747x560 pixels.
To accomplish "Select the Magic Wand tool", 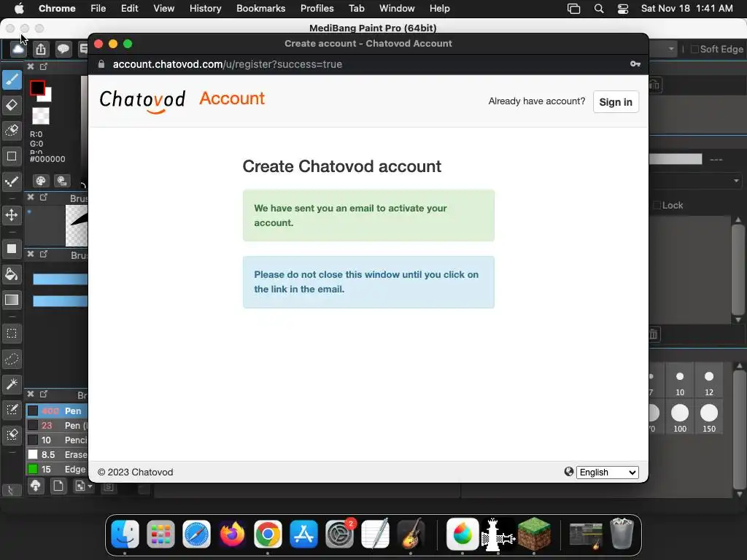I will click(x=12, y=384).
